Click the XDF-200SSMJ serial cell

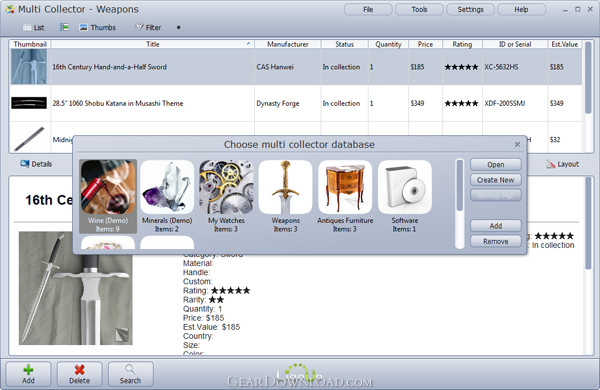click(515, 103)
